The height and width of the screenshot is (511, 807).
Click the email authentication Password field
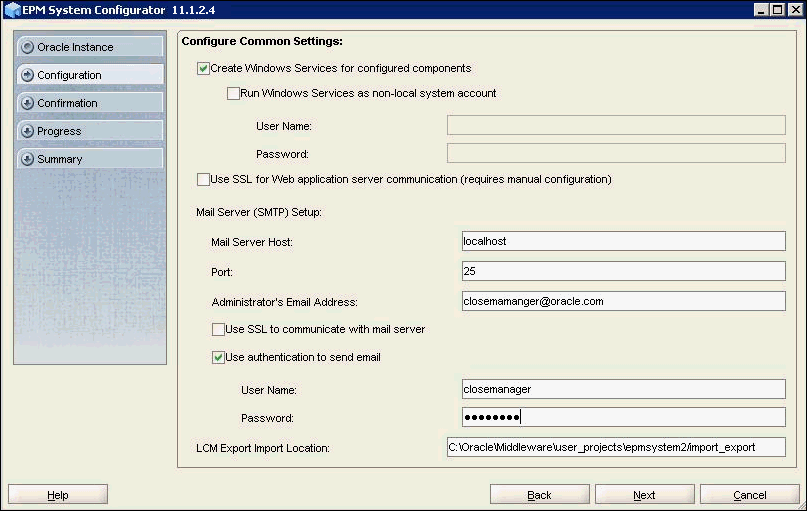point(624,417)
